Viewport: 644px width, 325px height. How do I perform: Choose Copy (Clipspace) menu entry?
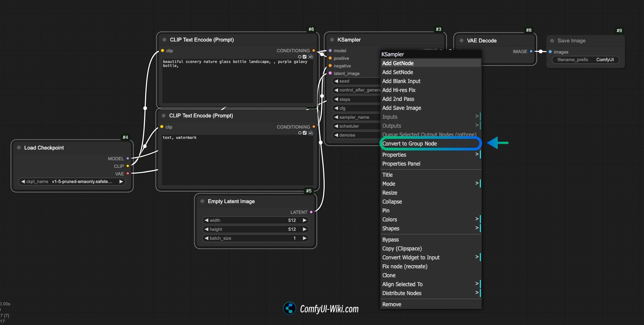tap(431, 249)
